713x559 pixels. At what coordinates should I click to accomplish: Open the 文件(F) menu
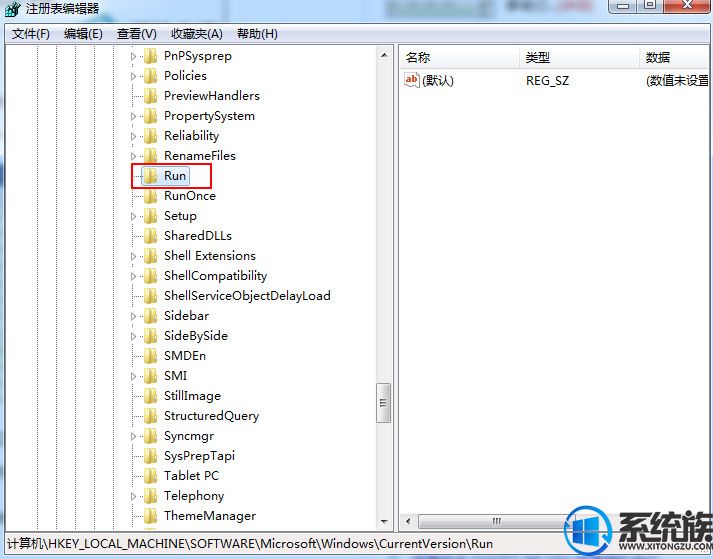pos(30,34)
